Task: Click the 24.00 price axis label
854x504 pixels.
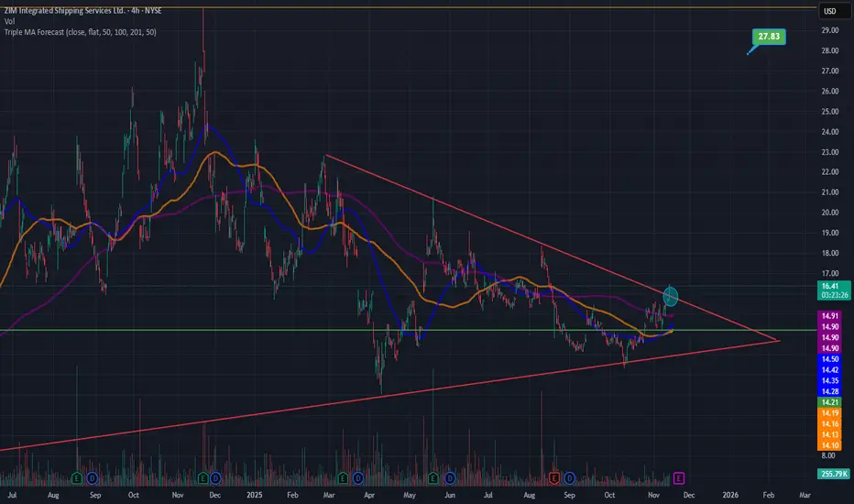Action: click(830, 132)
